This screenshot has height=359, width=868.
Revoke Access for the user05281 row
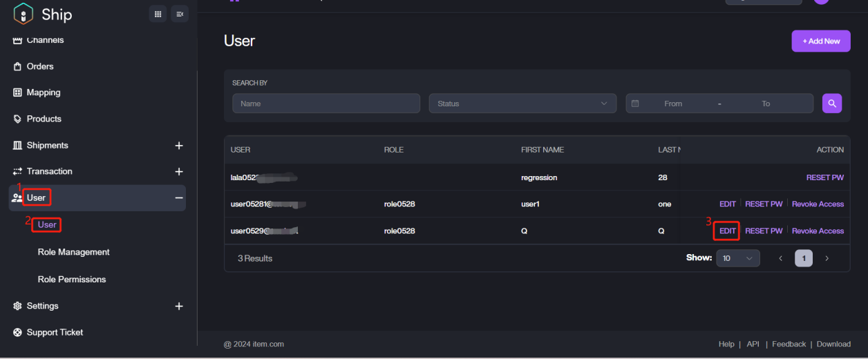[818, 204]
